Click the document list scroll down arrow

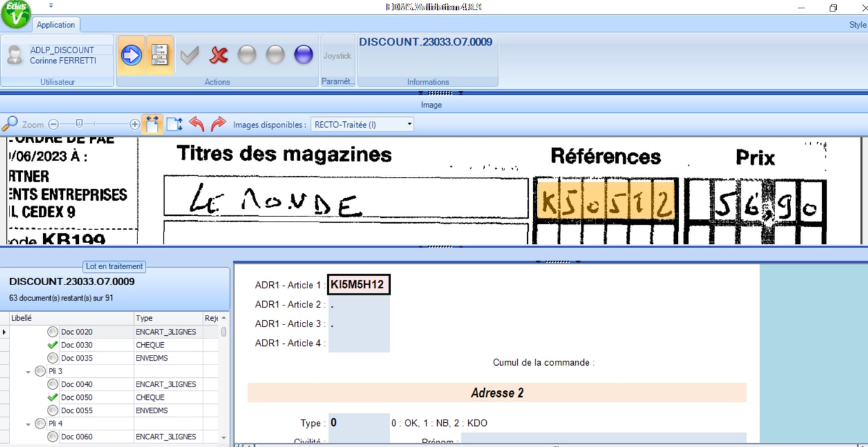(224, 437)
